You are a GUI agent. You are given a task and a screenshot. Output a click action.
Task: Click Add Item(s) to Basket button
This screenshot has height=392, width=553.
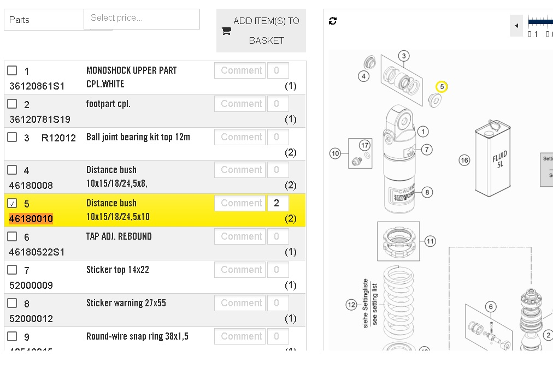click(x=261, y=31)
